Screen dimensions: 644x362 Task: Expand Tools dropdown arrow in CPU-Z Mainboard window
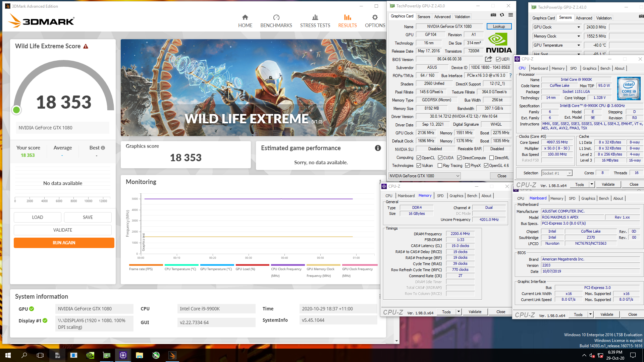pyautogui.click(x=590, y=314)
